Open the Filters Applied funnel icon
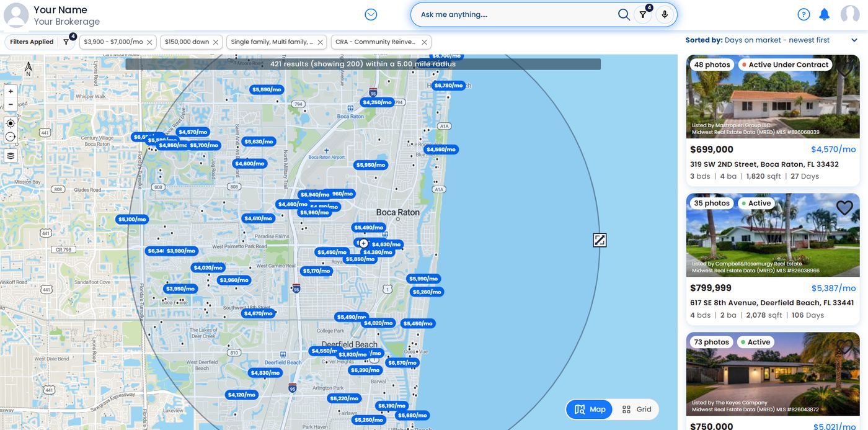868x430 pixels. [66, 42]
